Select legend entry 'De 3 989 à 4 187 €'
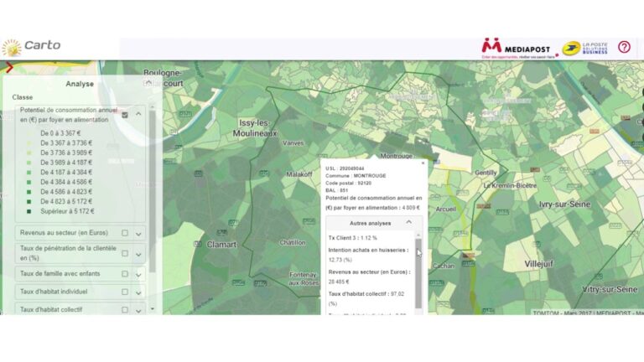The height and width of the screenshot is (362, 644). point(66,163)
